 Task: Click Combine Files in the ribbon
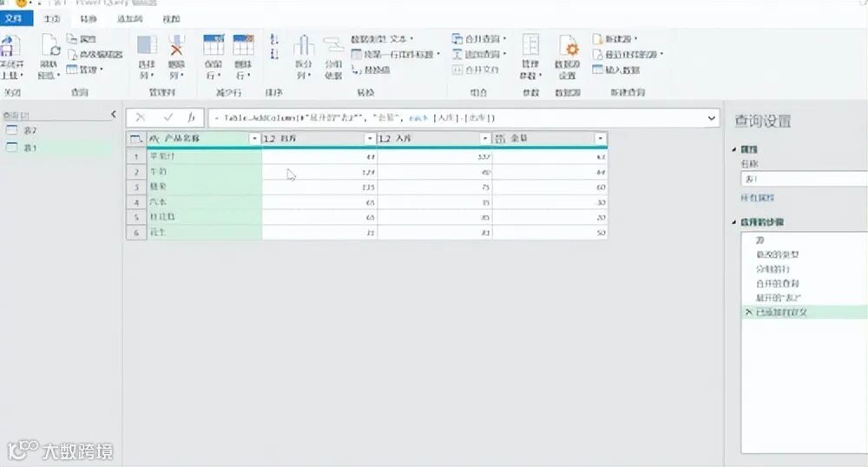(x=476, y=69)
